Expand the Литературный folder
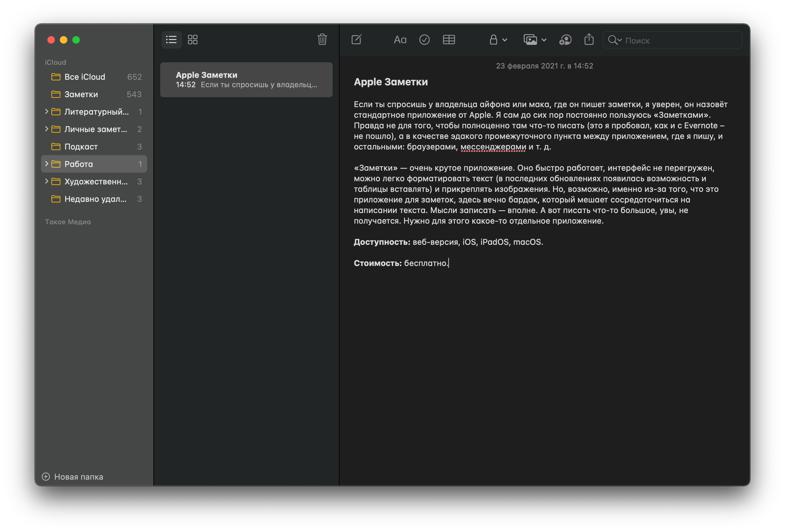Viewport: 785px width, 532px height. pyautogui.click(x=47, y=111)
